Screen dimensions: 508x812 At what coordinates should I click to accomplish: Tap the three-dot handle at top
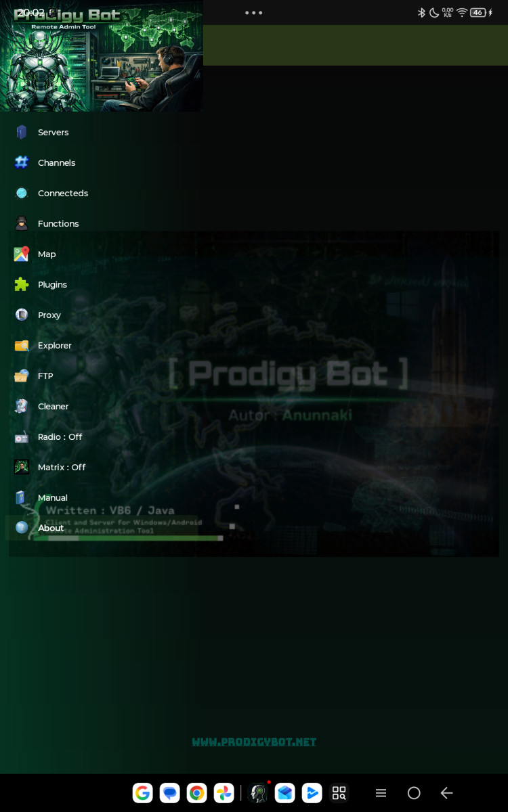pos(254,12)
